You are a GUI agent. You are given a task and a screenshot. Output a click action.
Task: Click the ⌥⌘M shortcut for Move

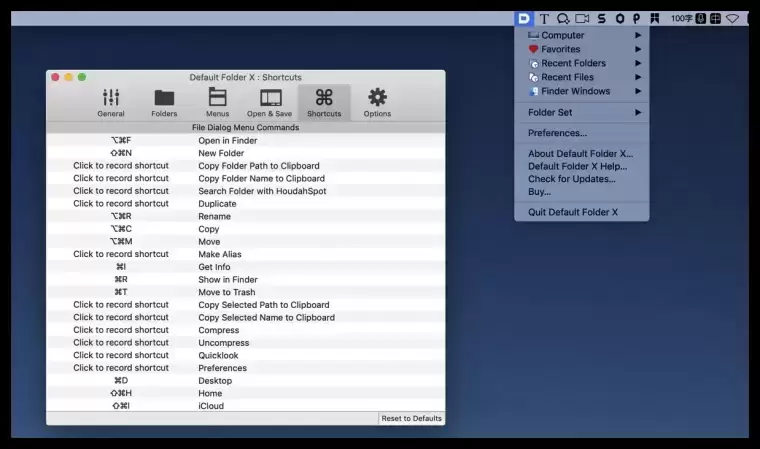pyautogui.click(x=121, y=241)
